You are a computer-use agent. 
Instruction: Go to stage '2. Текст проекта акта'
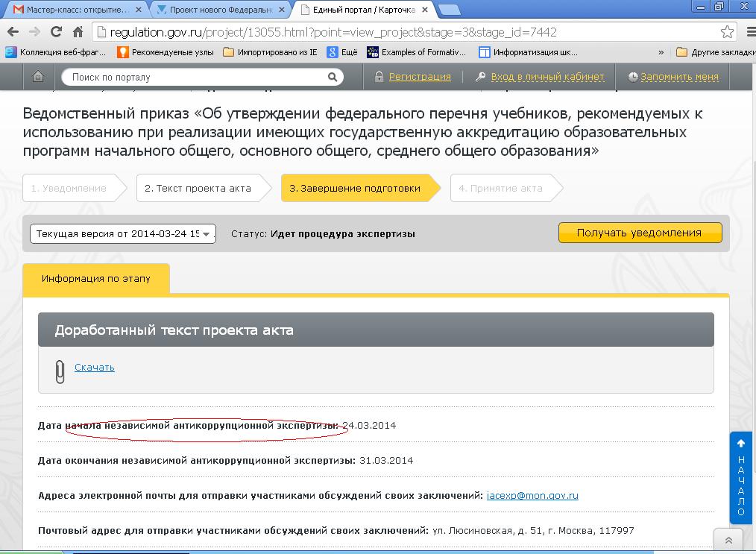pyautogui.click(x=198, y=189)
